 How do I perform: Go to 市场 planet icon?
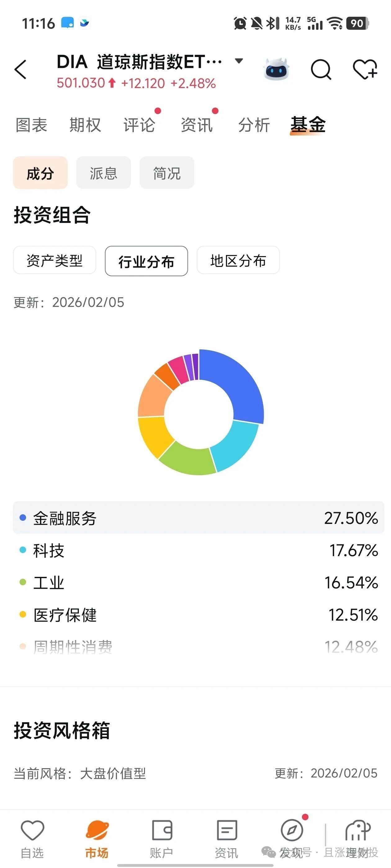pos(97,830)
